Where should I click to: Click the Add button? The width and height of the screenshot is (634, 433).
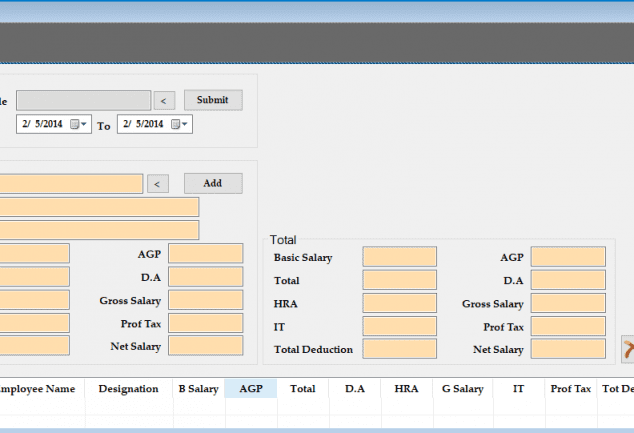click(x=213, y=184)
